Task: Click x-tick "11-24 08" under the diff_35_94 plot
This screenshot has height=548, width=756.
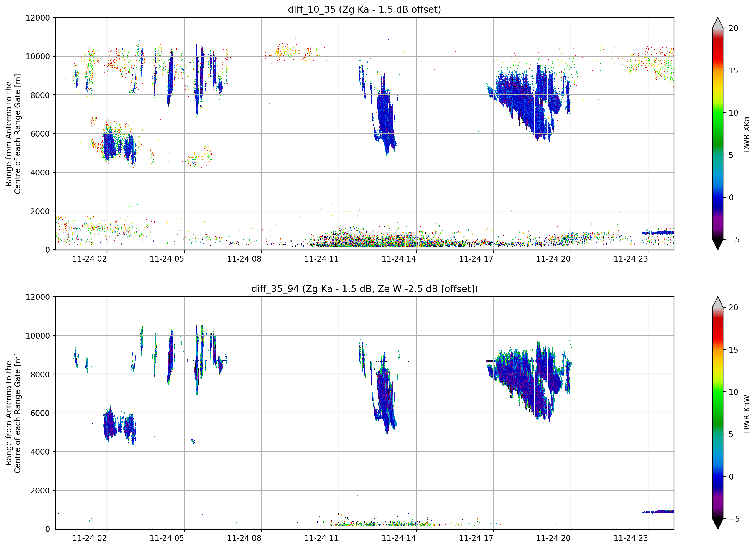Action: pyautogui.click(x=244, y=538)
